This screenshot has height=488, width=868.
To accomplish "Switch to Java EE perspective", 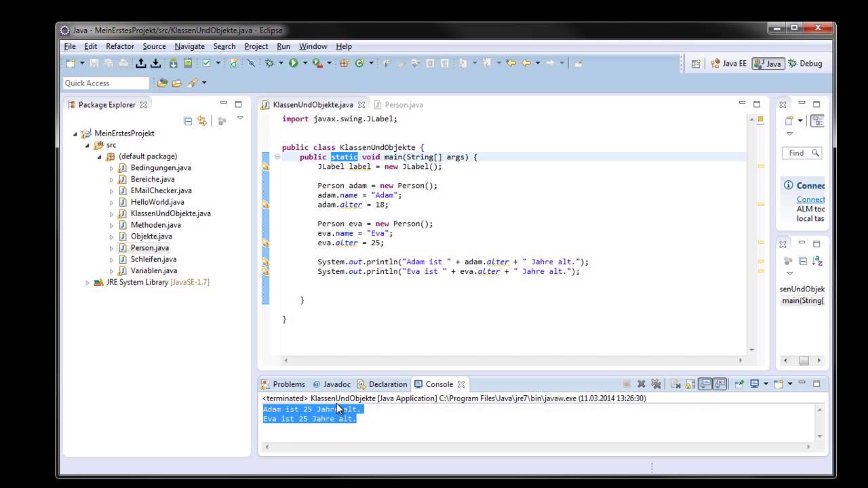I will (x=728, y=64).
